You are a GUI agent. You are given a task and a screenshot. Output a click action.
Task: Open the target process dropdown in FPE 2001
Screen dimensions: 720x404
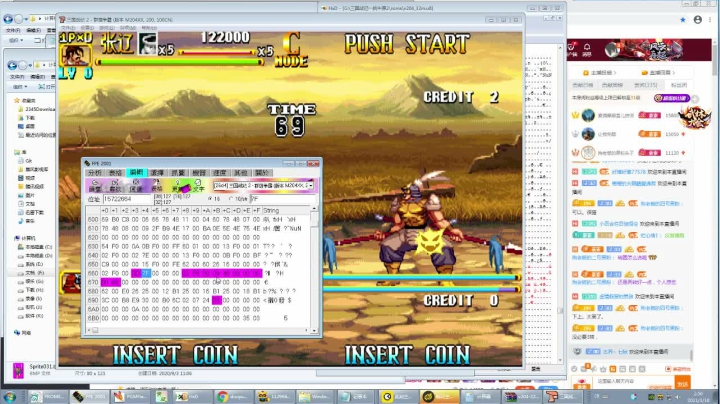pos(311,185)
